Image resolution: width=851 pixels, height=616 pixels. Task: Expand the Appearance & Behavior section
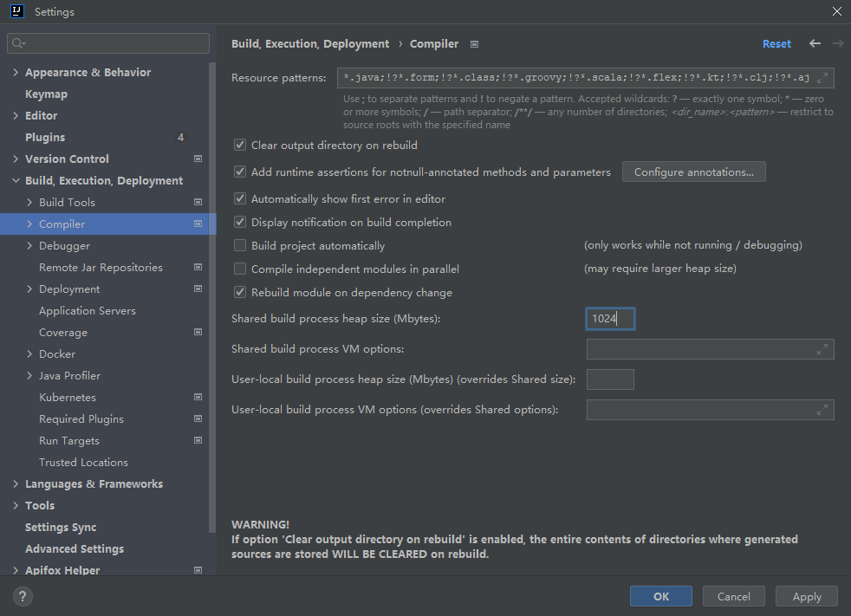[x=16, y=73]
